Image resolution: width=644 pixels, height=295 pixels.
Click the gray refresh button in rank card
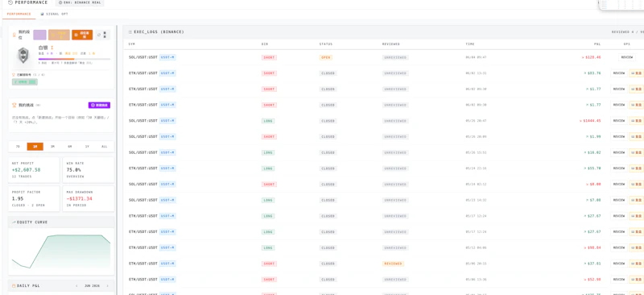point(103,35)
